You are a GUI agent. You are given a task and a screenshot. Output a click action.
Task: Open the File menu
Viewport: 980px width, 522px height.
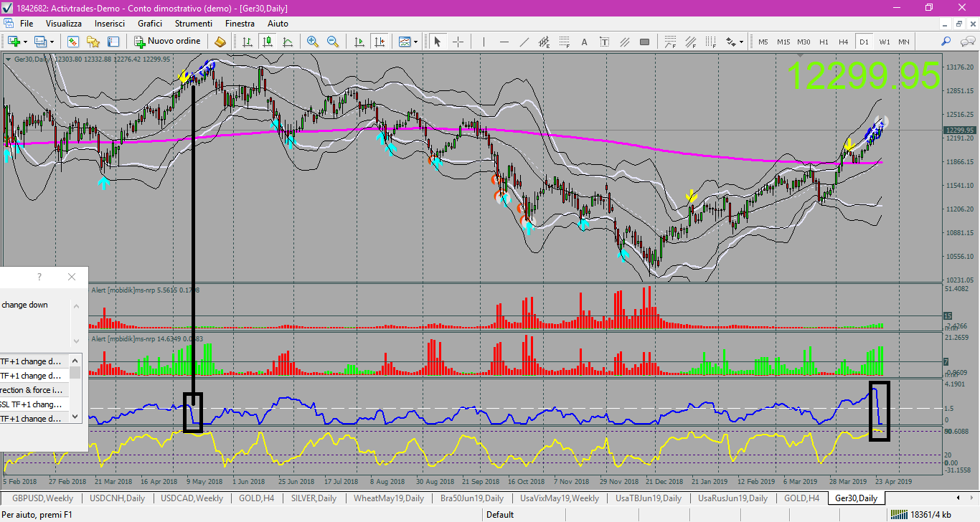(27, 24)
